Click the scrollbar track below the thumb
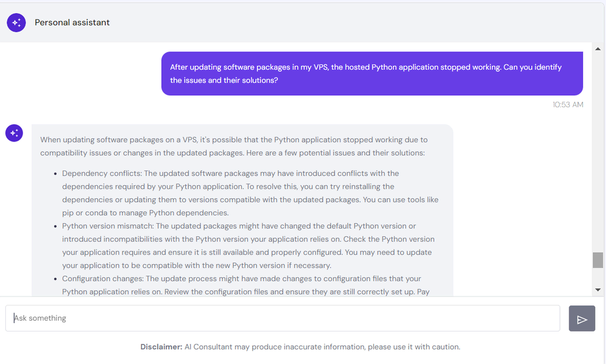Screen dimensions: 606x364 pos(598,276)
